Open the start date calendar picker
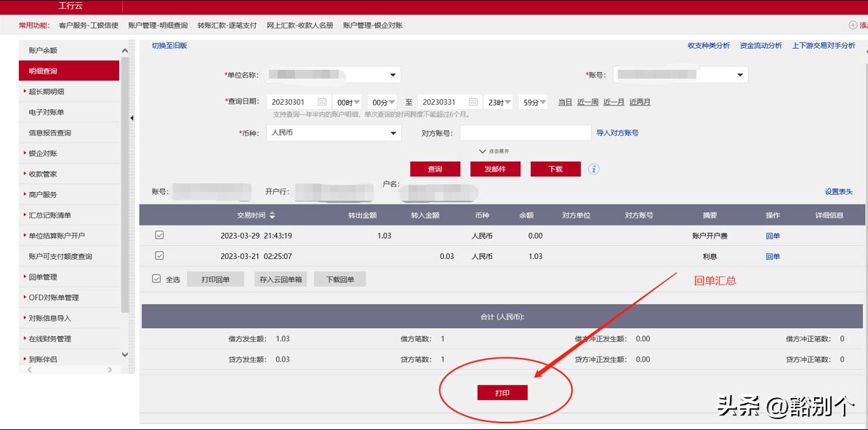The height and width of the screenshot is (430, 868). click(321, 100)
